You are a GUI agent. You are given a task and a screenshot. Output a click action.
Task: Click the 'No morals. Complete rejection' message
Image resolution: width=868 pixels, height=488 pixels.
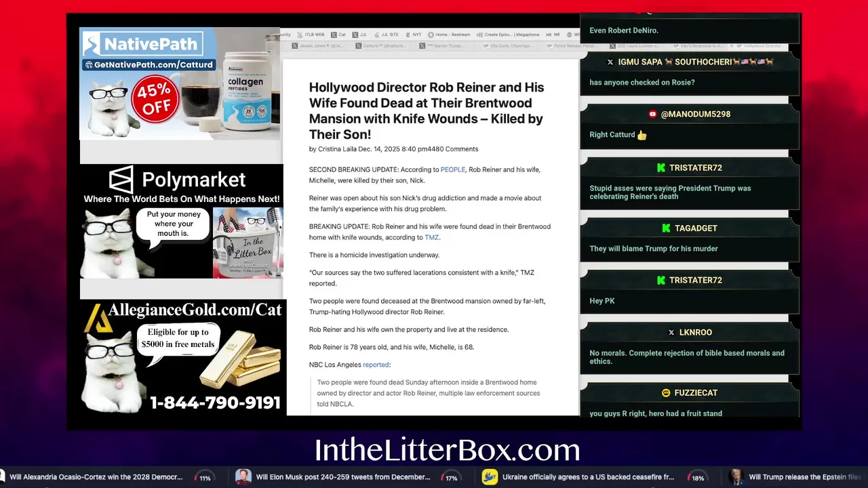pos(687,357)
